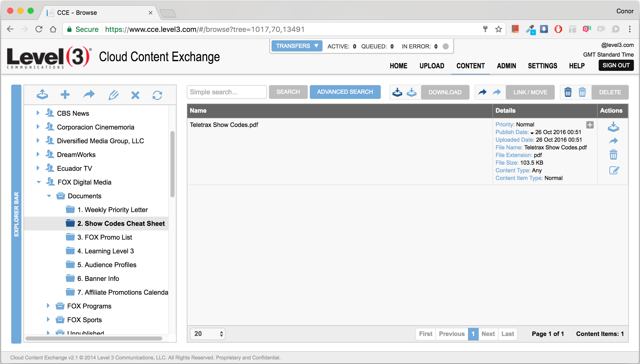Download Teletrax Show Codes.pdf via Actions icon
Viewport: 640px width, 364px height.
click(x=613, y=127)
